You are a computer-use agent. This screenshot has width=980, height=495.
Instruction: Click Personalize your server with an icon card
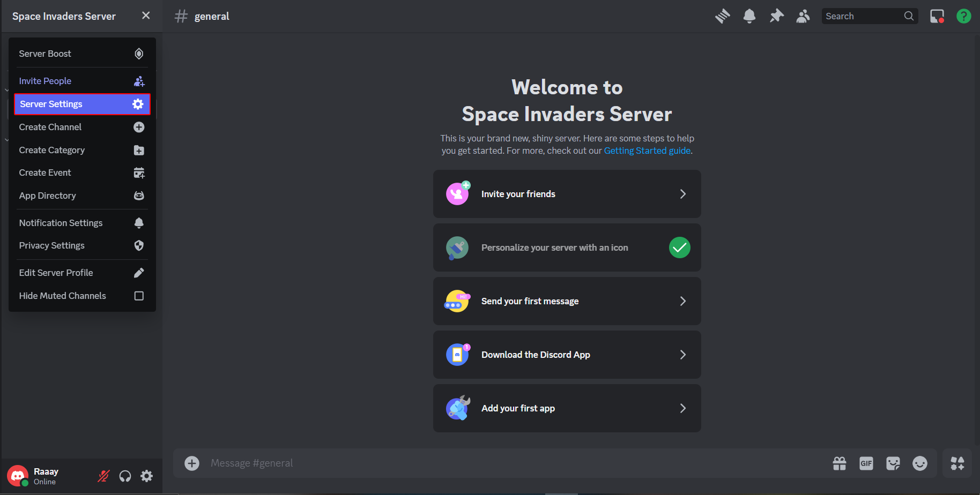pos(567,247)
